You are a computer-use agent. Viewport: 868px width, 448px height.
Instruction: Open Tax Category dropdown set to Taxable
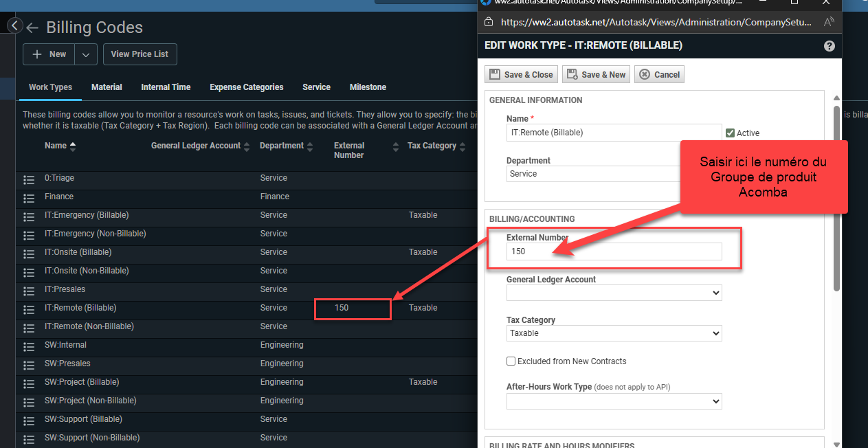click(614, 333)
